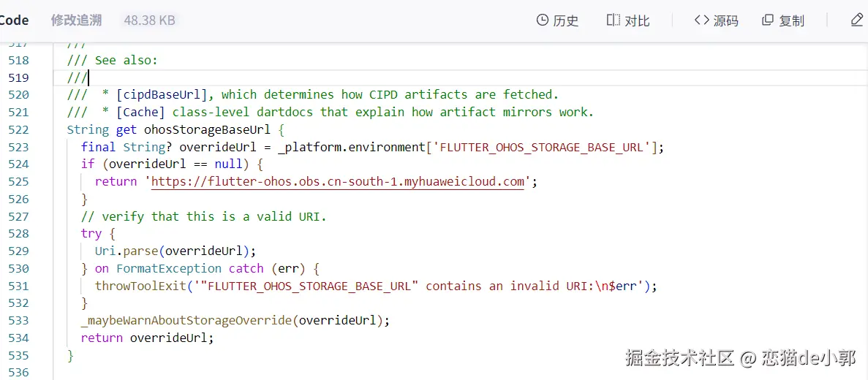The image size is (868, 380).
Task: Click line number 531 in gutter
Action: coord(18,286)
